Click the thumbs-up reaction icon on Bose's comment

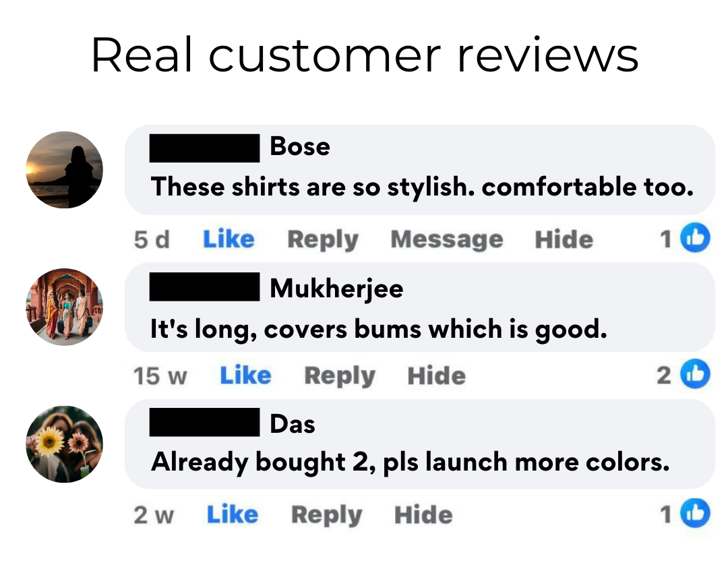(x=695, y=238)
